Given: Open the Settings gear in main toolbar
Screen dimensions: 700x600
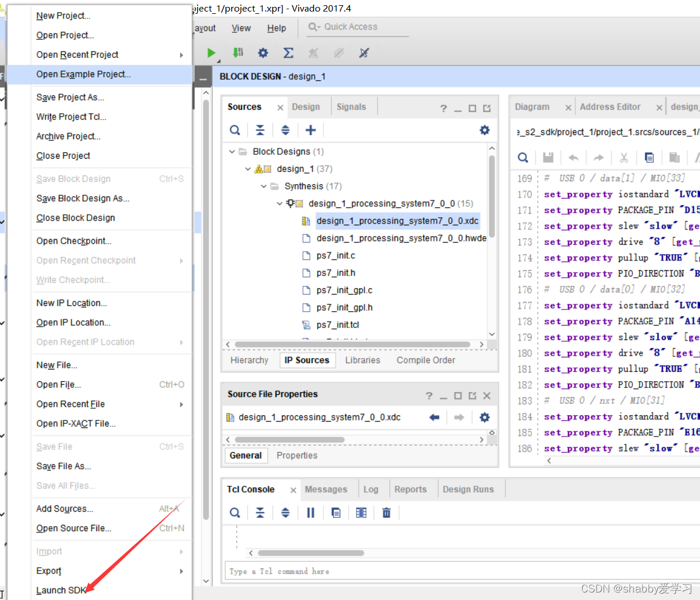Looking at the screenshot, I should [x=263, y=53].
